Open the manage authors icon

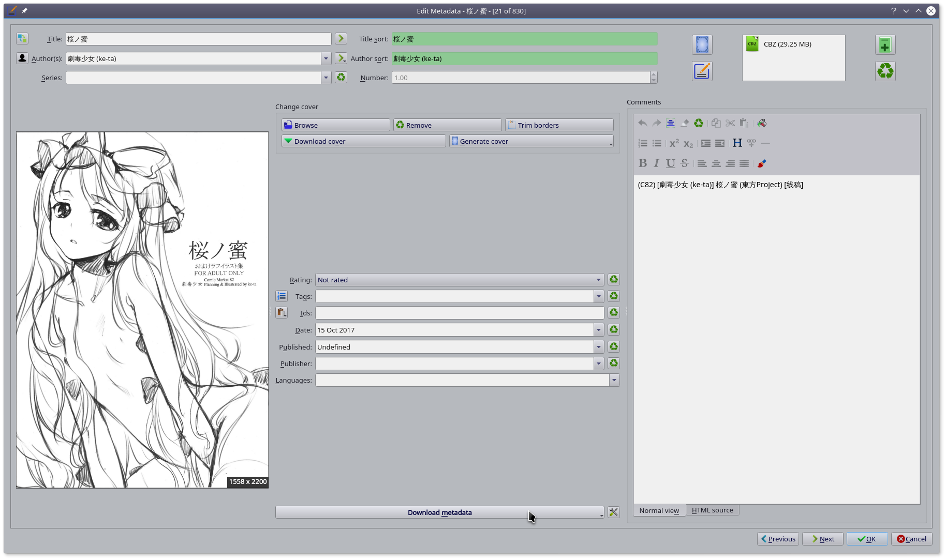[x=22, y=58]
